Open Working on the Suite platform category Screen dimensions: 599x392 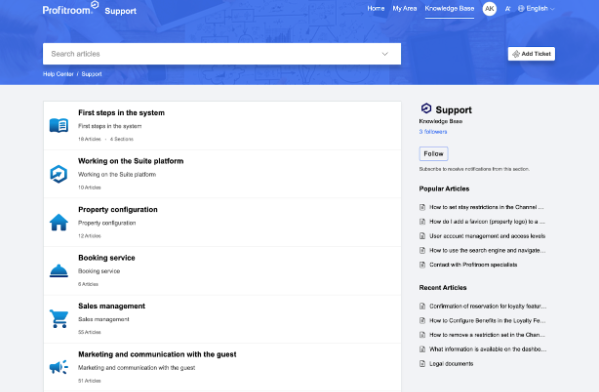point(131,161)
